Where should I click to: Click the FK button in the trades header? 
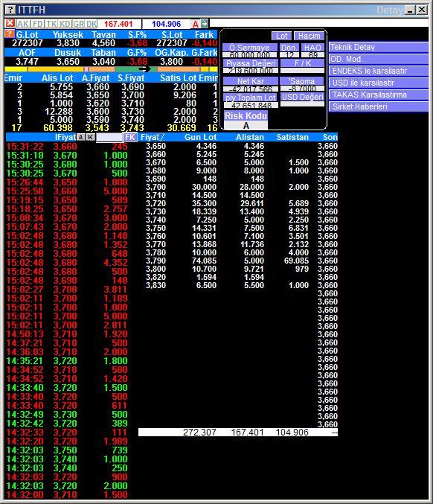130,137
